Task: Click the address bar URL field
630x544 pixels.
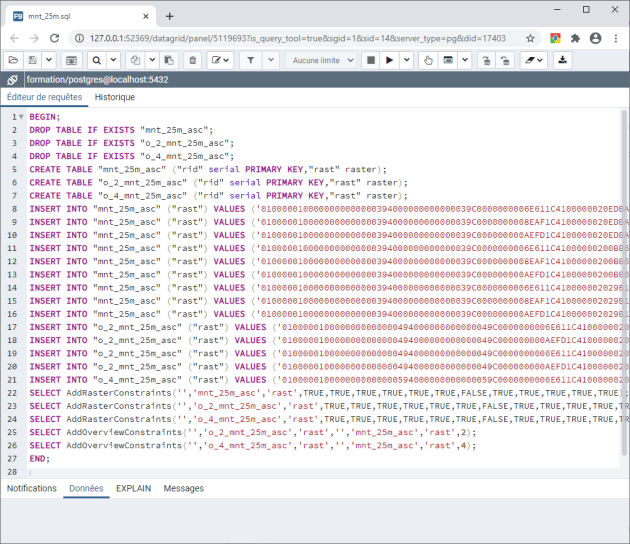Action: click(298, 38)
